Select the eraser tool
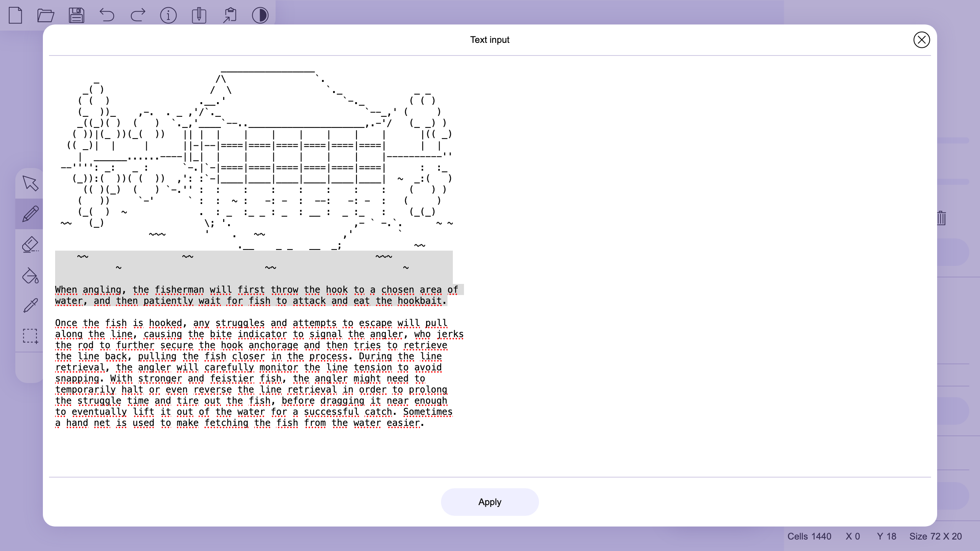The image size is (980, 551). [30, 245]
